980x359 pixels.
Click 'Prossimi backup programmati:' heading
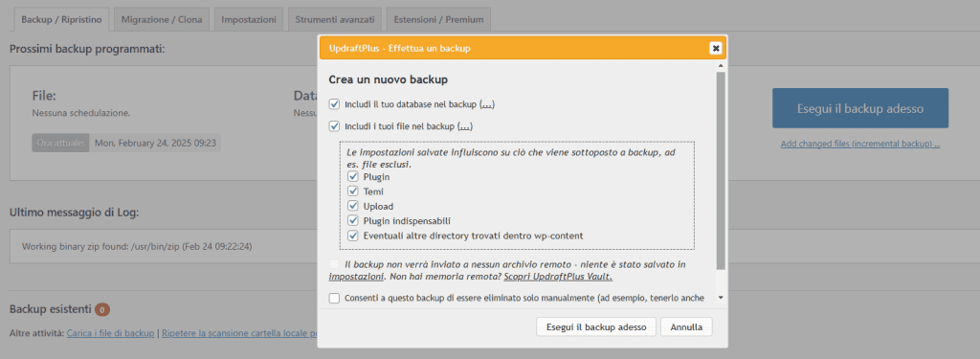tap(87, 48)
